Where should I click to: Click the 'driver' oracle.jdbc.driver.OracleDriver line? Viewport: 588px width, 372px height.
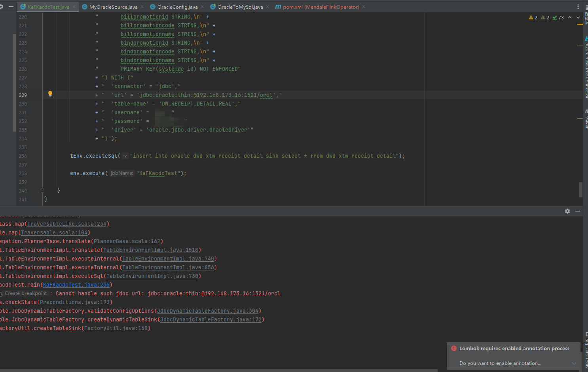tap(175, 130)
